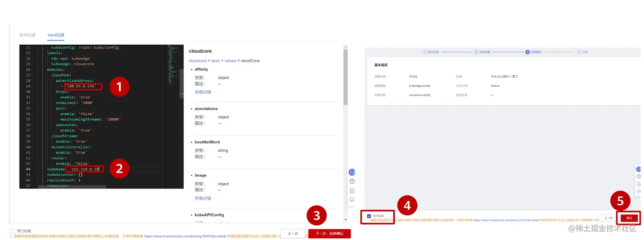The width and height of the screenshot is (644, 240).
Task: Go to step 2 实例参数 in the wizard
Action: click(482, 52)
